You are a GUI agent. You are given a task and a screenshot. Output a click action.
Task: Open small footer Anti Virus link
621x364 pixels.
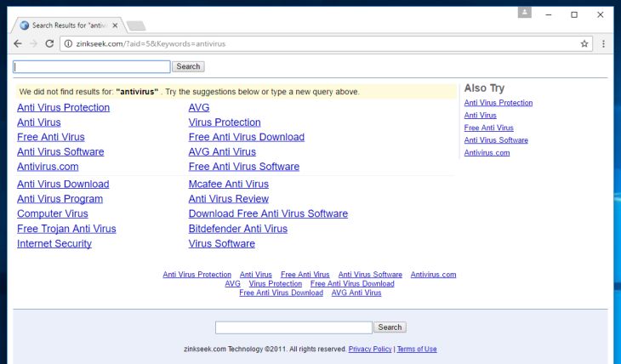click(255, 275)
